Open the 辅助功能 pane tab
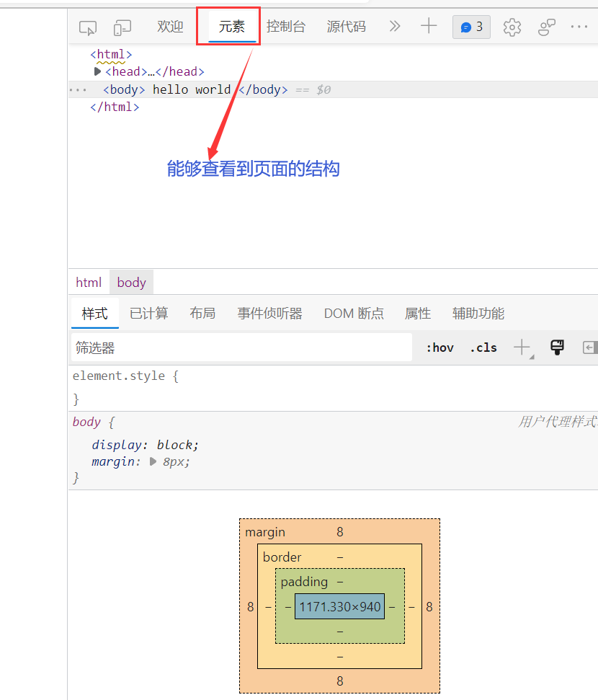Image resolution: width=598 pixels, height=700 pixels. click(478, 314)
